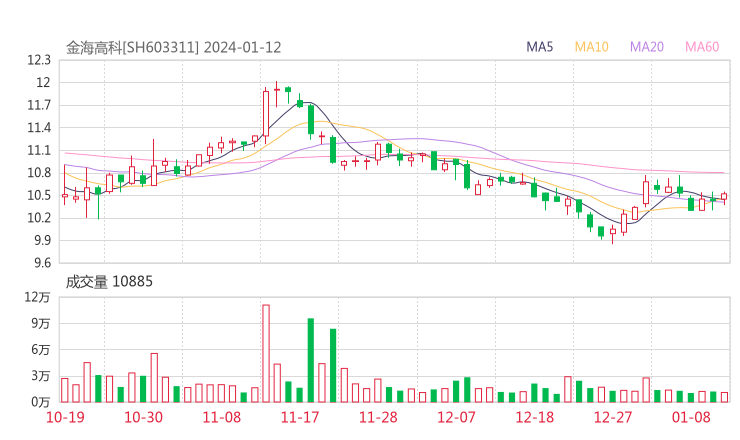
Task: Click the tallest green volume bar
Action: click(x=311, y=360)
